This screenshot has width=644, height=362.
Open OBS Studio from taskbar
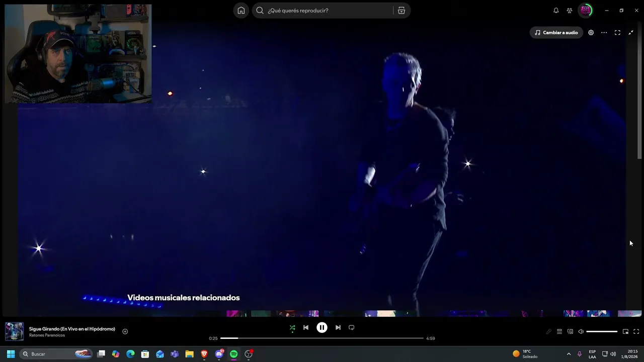(249, 354)
